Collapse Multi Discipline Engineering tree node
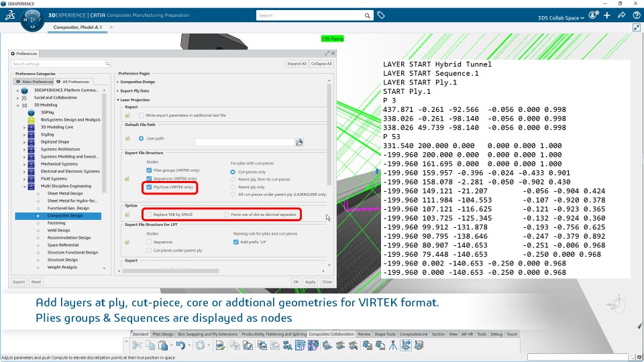Image resolution: width=644 pixels, height=362 pixels. 24,186
